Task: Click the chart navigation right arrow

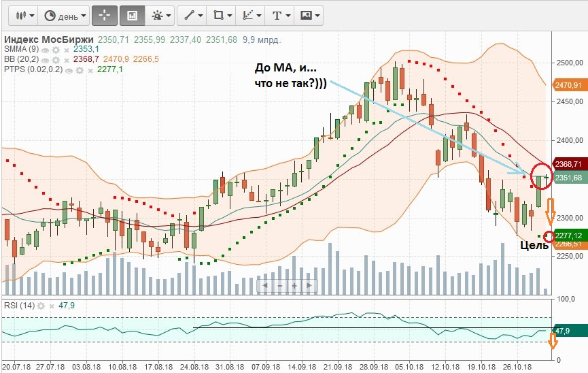Action: point(309,286)
